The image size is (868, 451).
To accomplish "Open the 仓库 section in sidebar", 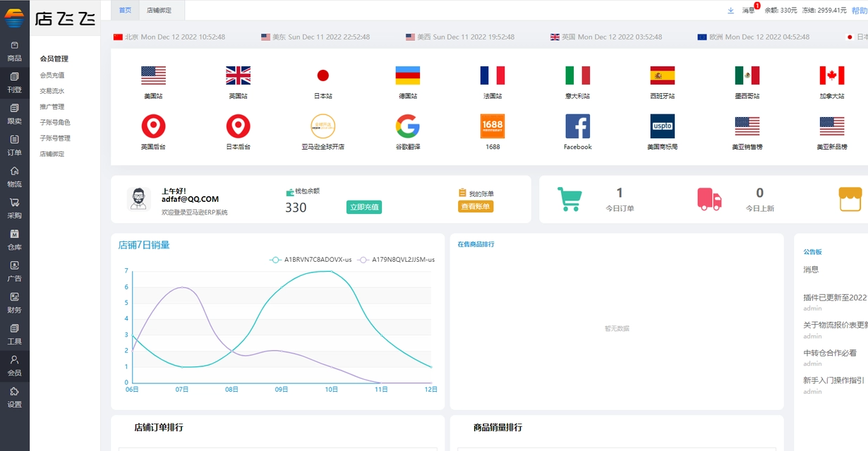I will point(14,239).
